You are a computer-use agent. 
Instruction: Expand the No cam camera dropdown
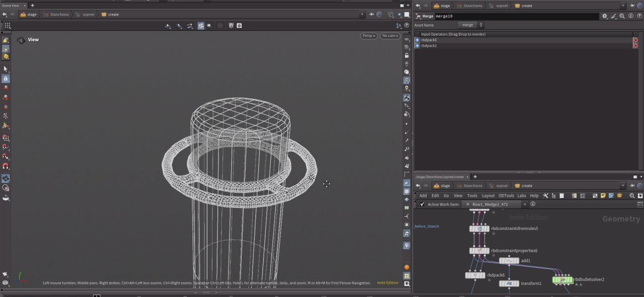click(390, 36)
